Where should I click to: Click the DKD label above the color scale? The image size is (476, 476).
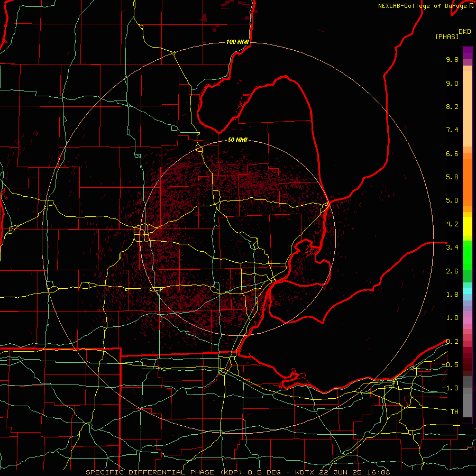[465, 32]
